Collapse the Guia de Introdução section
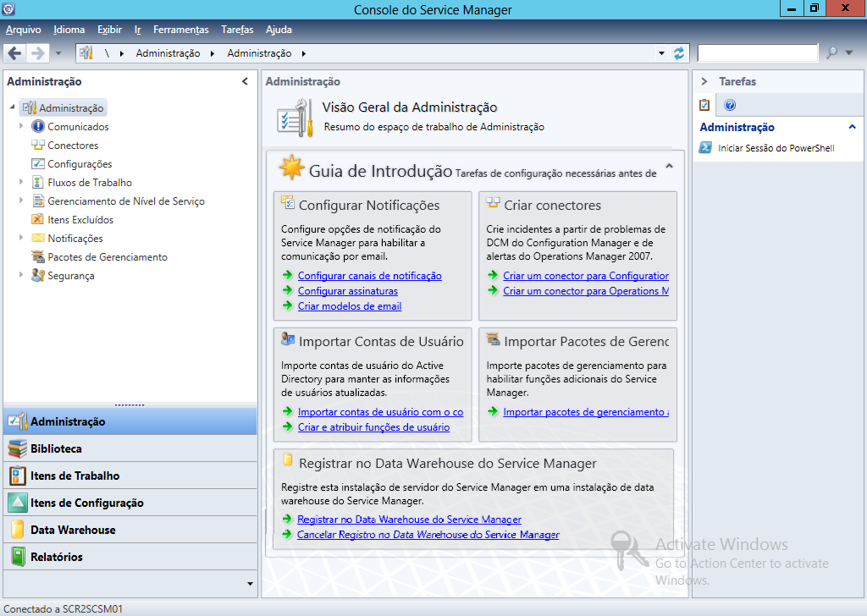The width and height of the screenshot is (867, 616). [669, 167]
